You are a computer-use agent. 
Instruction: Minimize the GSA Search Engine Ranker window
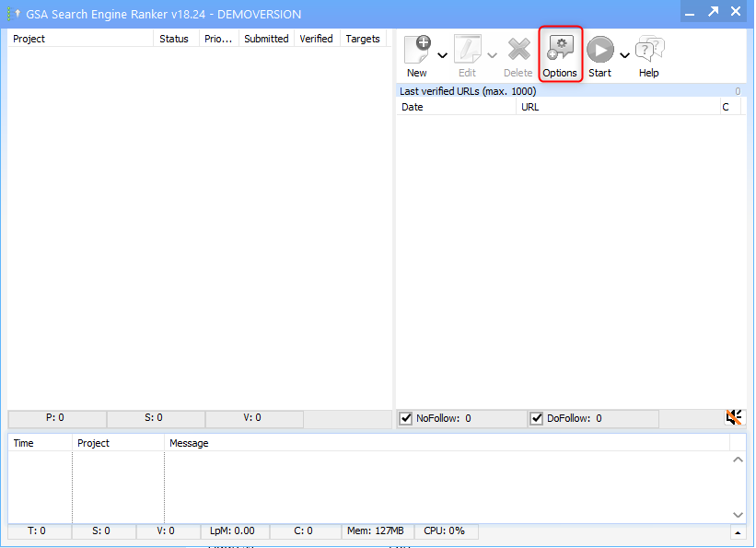coord(690,13)
